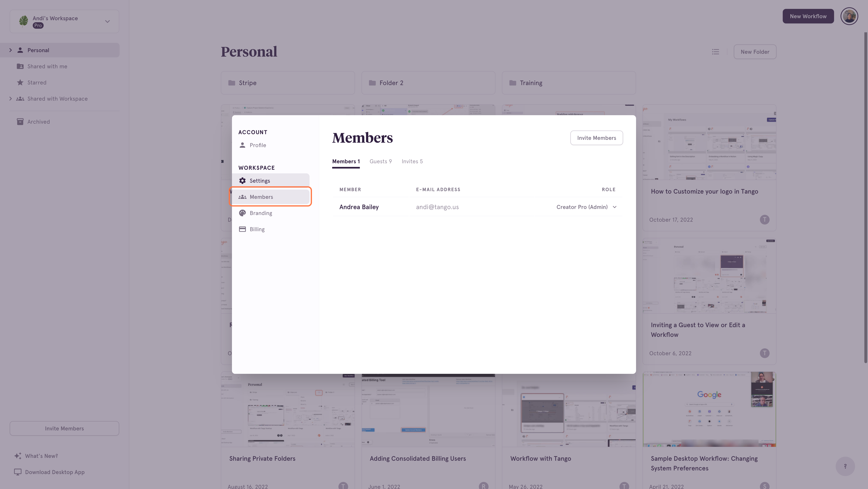868x489 pixels.
Task: Click Download Desktop App monitor icon
Action: tap(18, 472)
